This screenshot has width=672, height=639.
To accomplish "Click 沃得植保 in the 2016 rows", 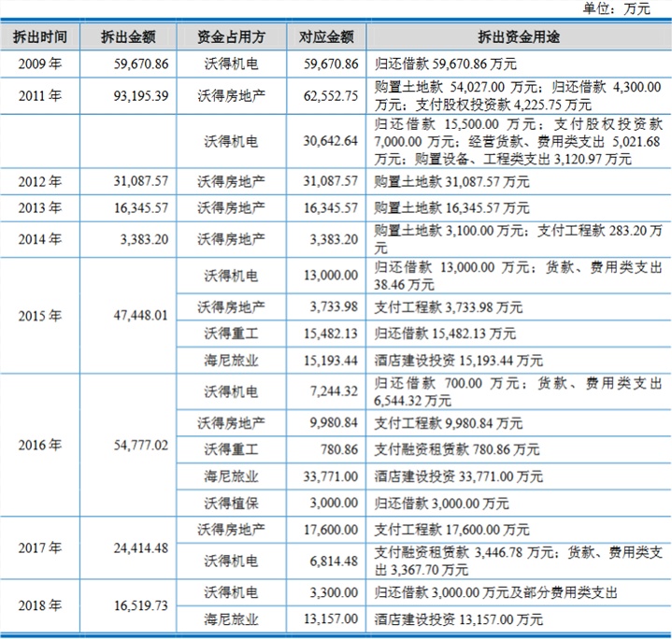I will point(232,503).
